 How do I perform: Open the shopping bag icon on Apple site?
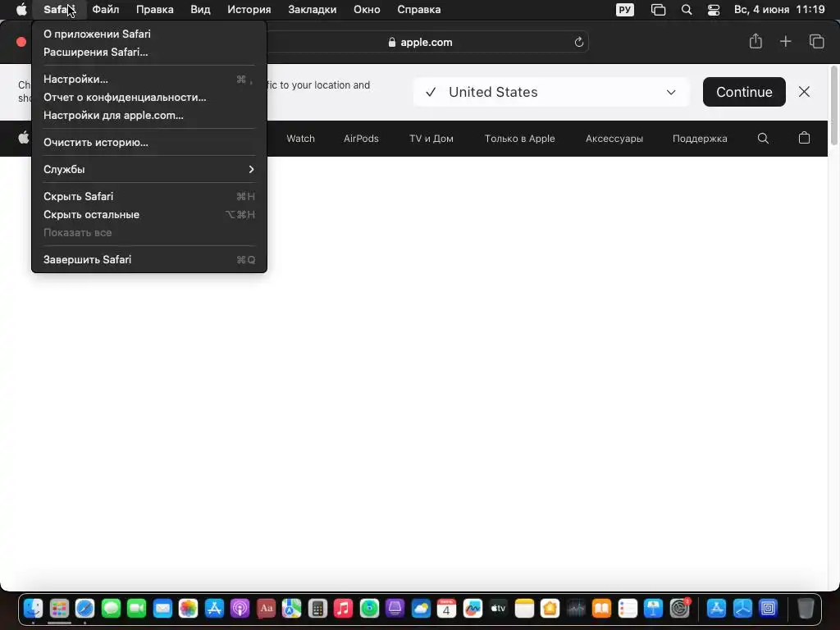tap(804, 138)
